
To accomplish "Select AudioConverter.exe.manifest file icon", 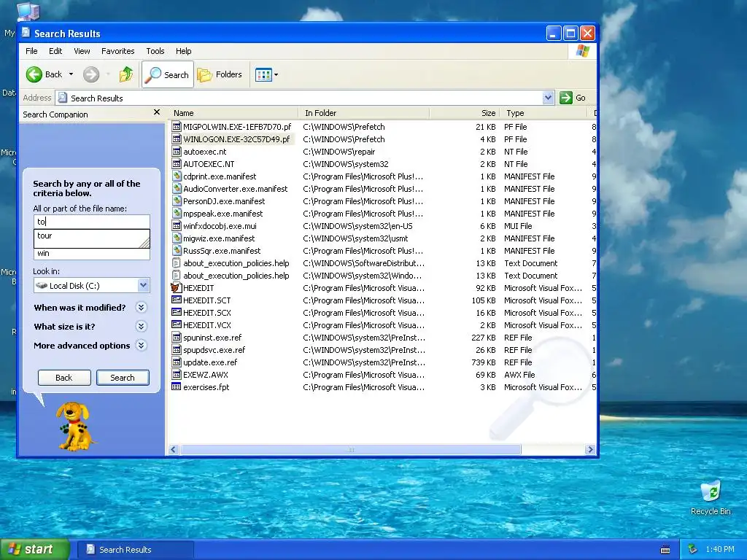I will click(x=177, y=189).
